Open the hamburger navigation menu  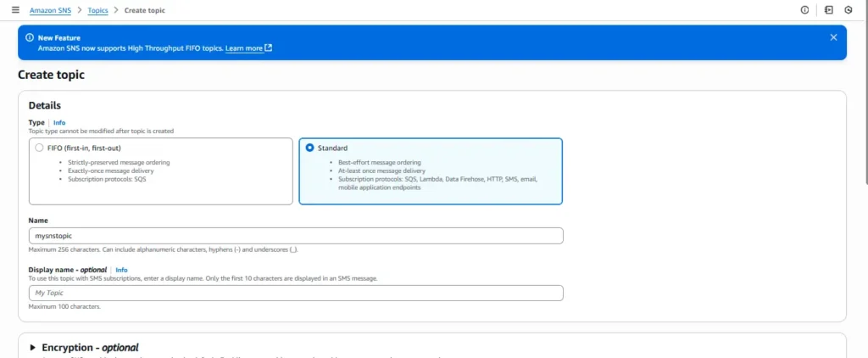point(15,10)
